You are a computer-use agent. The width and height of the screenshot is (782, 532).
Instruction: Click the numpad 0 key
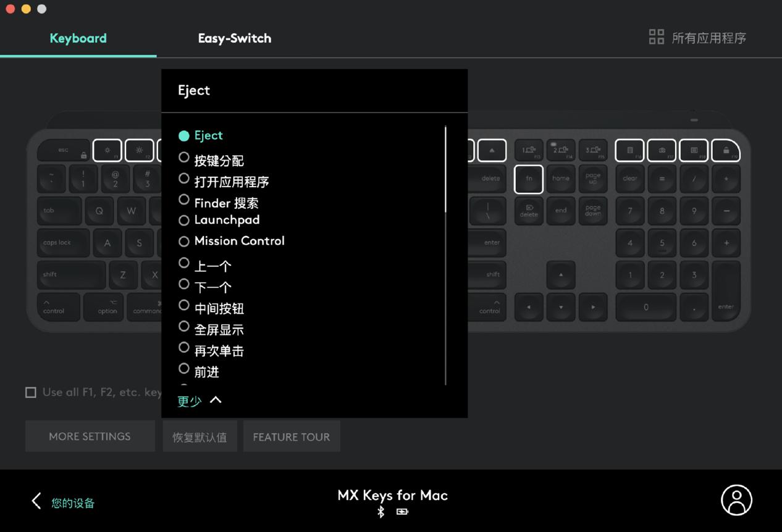point(645,306)
